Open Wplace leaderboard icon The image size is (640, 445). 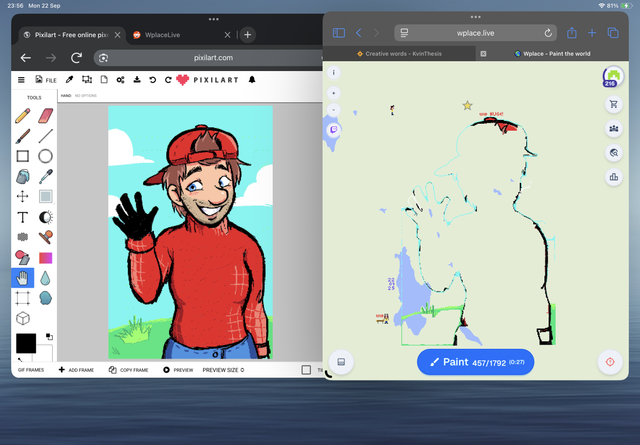pyautogui.click(x=613, y=177)
